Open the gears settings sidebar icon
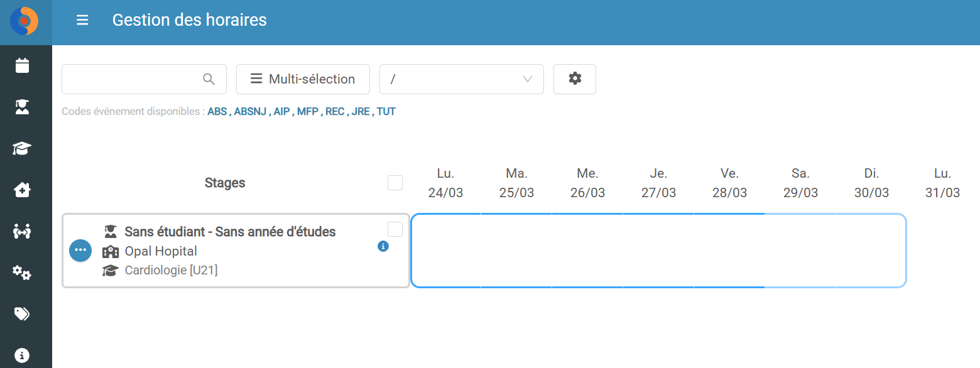Viewport: 980px width, 368px height. point(23,273)
